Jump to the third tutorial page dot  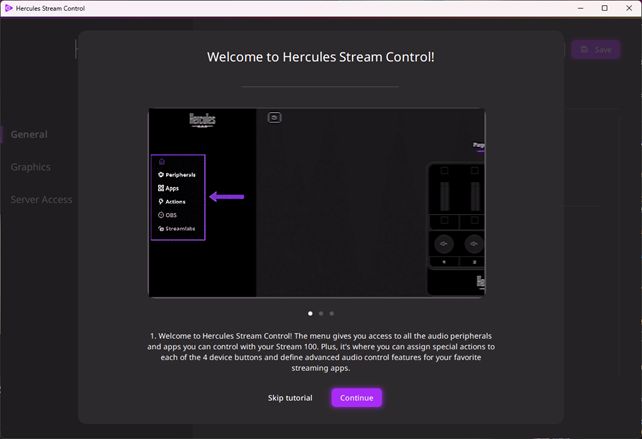pyautogui.click(x=332, y=313)
